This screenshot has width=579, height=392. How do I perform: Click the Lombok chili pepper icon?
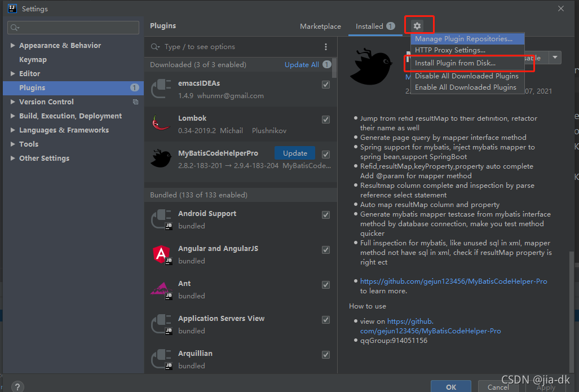tap(161, 124)
